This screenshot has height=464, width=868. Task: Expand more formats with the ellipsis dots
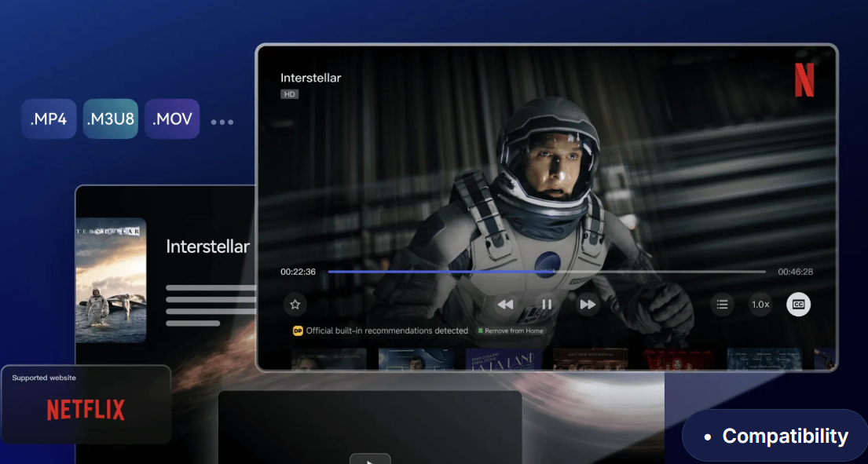click(x=222, y=121)
